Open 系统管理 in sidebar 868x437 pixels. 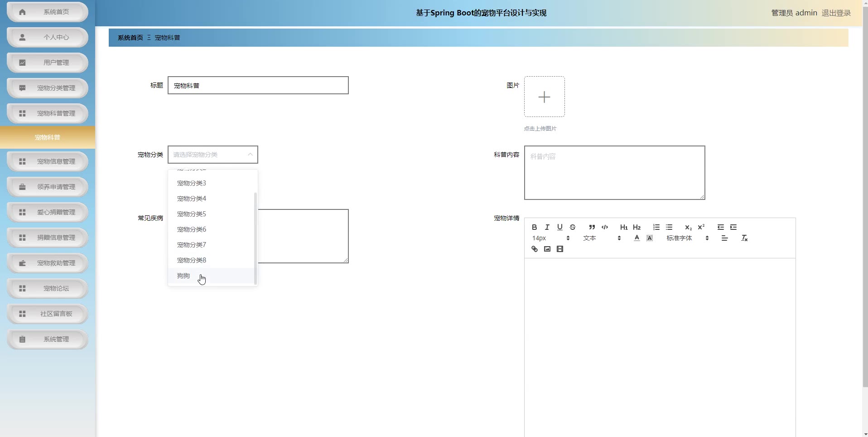coord(48,339)
